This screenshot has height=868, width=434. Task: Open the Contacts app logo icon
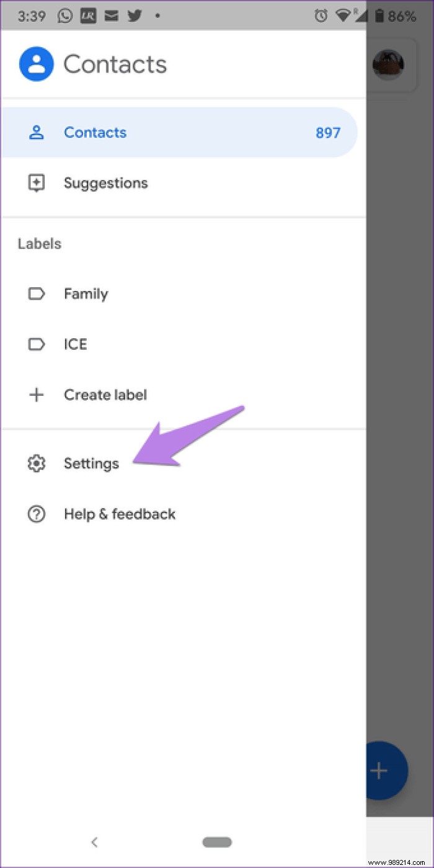point(37,63)
